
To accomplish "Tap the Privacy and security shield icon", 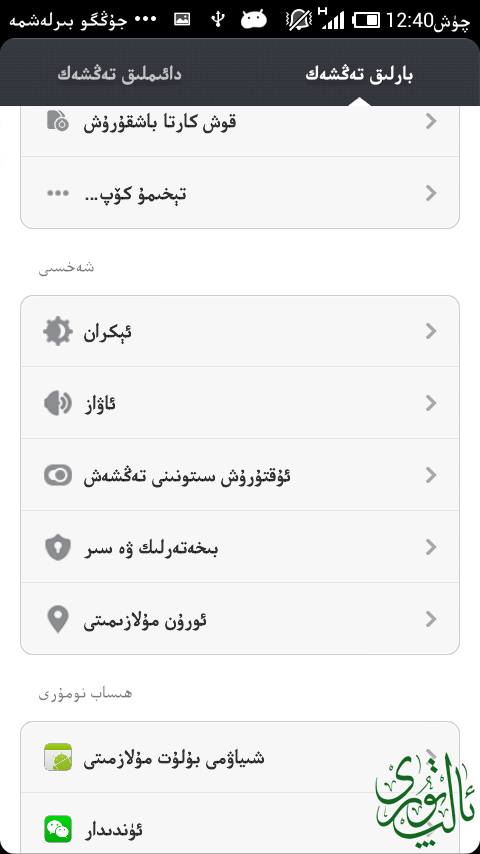I will (58, 547).
